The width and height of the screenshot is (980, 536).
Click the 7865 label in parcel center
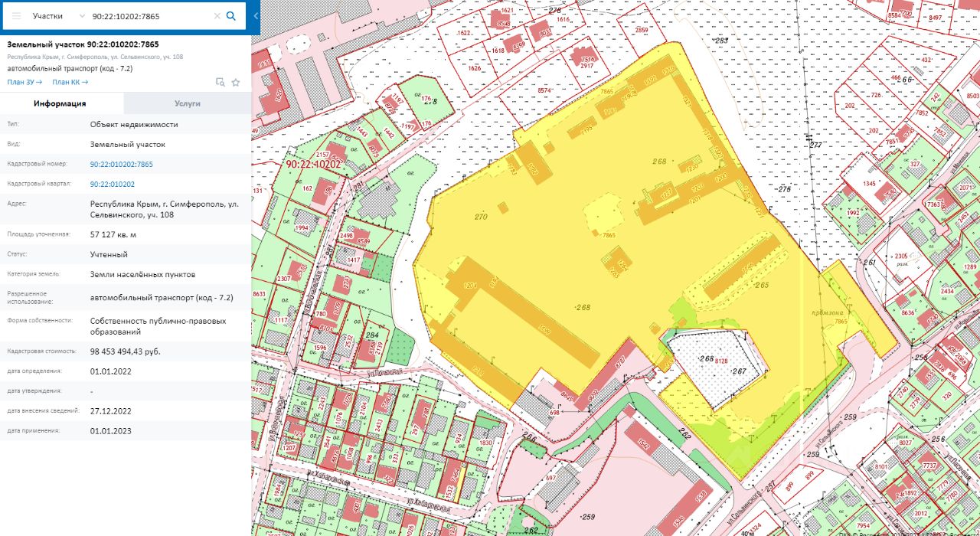[609, 235]
